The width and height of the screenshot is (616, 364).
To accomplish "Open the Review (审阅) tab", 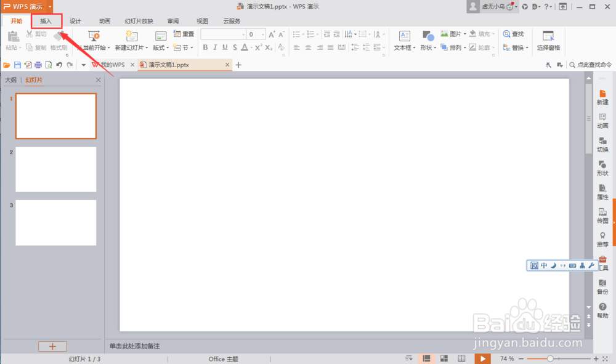I will pyautogui.click(x=173, y=21).
